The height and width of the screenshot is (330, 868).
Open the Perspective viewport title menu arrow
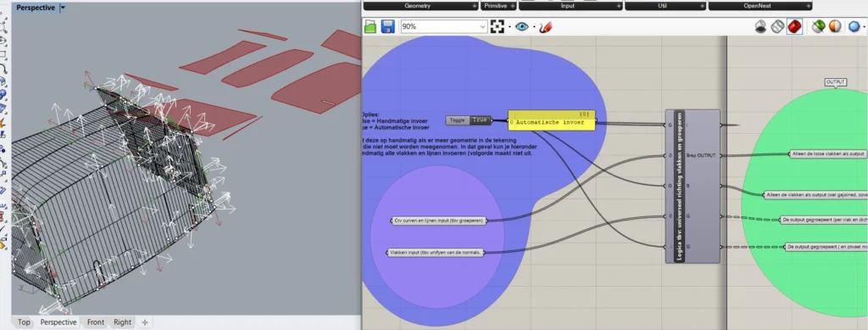[x=63, y=8]
